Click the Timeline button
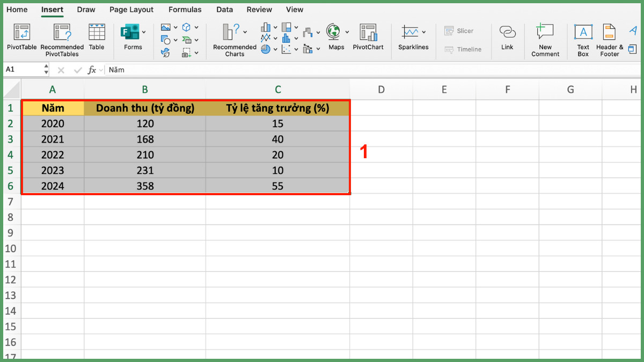This screenshot has height=362, width=644. (x=463, y=49)
